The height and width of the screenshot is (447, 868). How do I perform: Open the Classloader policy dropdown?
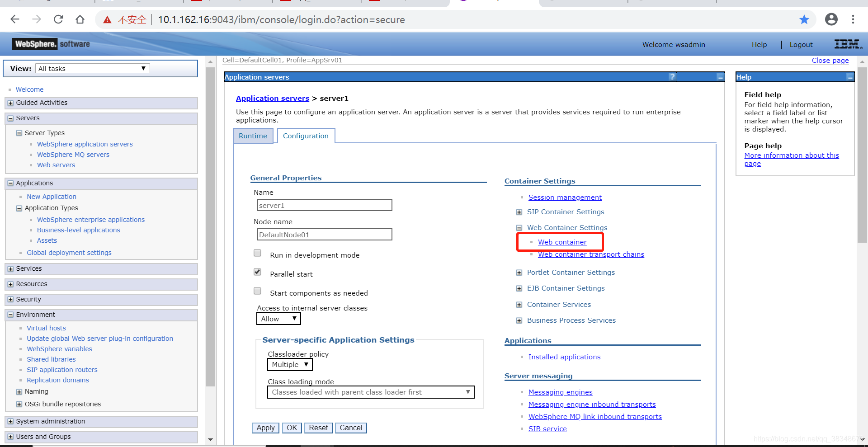pyautogui.click(x=290, y=364)
